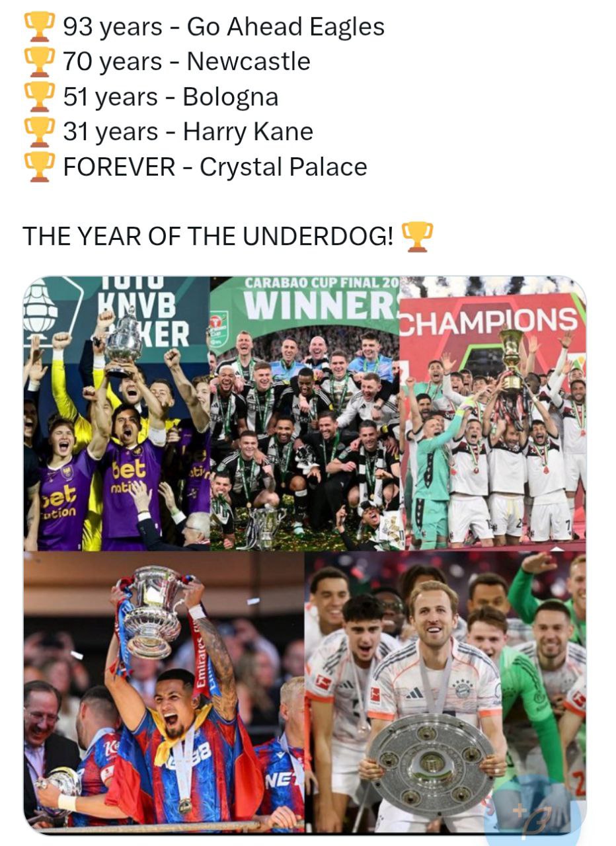Click trophy emoji beside Bologna line
616x846 pixels.
coord(39,96)
